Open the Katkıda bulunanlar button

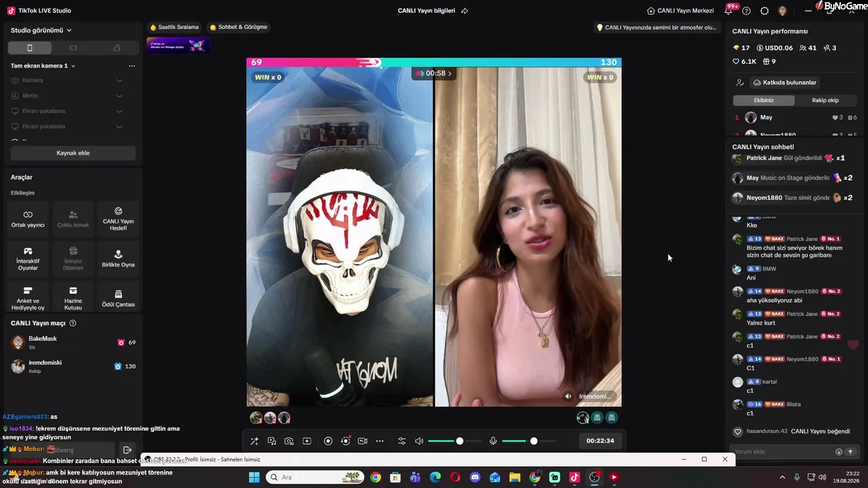(785, 83)
